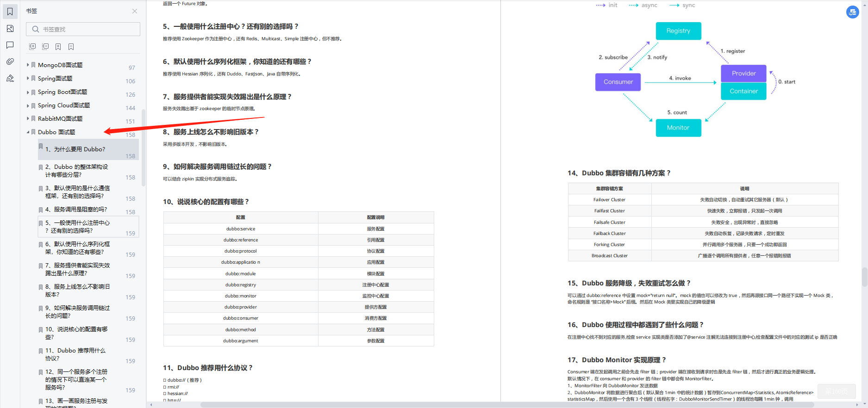Click heading 5、一般使用什么注册中心?还有别的选择吗?
Screen dimensions: 868x408
coord(231,26)
